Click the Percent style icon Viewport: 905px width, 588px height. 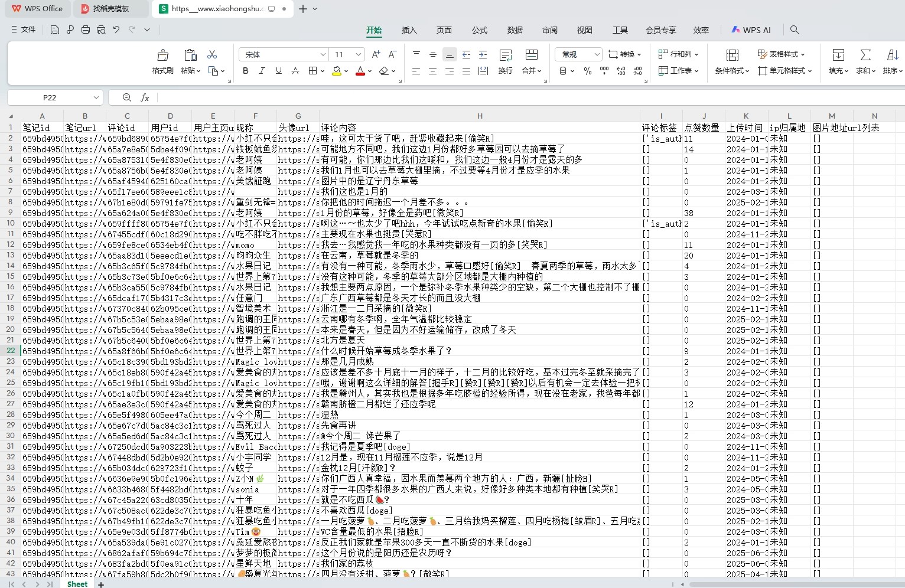(x=587, y=71)
